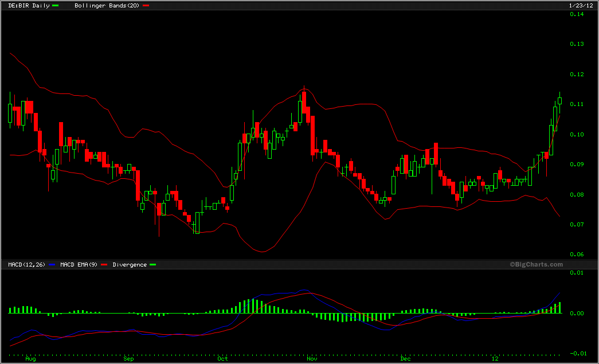599x364 pixels.
Task: Click the 0.12 price axis label
Action: coord(577,74)
